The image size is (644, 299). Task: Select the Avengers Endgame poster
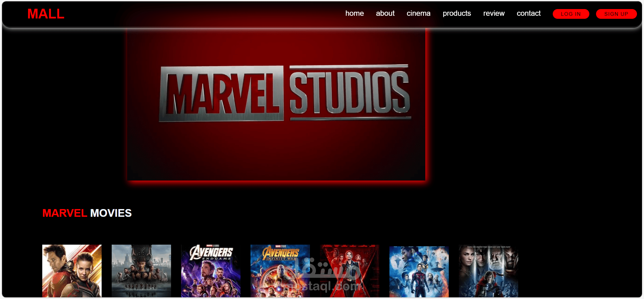(x=211, y=271)
